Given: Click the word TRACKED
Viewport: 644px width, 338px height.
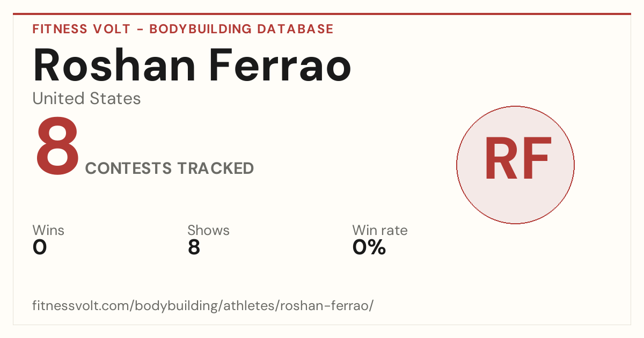Looking at the screenshot, I should tap(216, 168).
